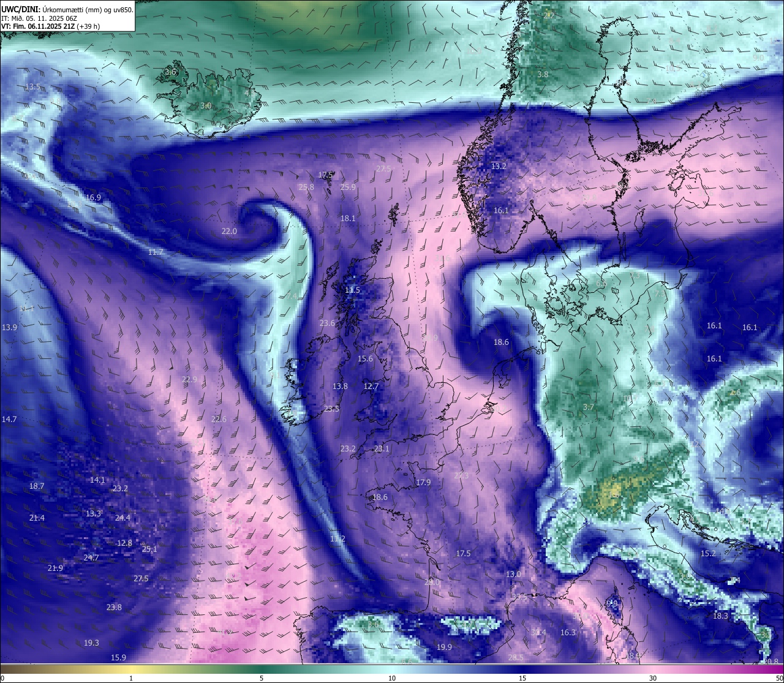784x683 pixels.
Task: Click the '30' tick label on color scale
Action: coord(653,678)
